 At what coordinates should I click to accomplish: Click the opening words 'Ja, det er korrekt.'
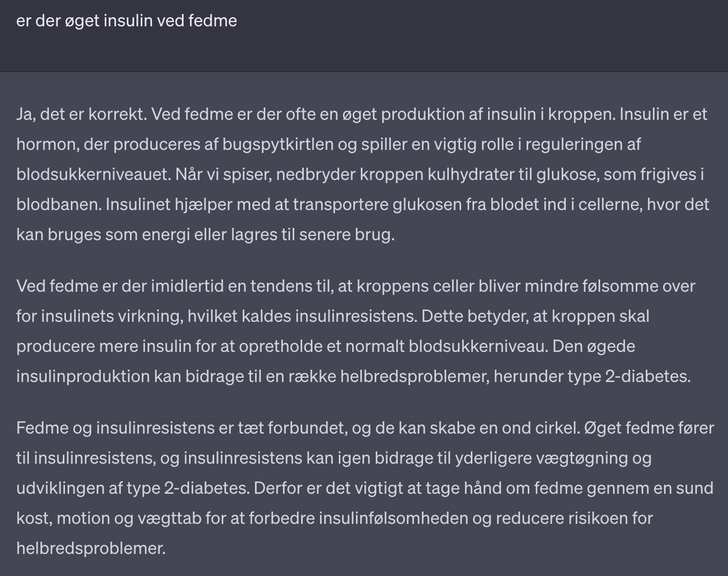(82, 114)
